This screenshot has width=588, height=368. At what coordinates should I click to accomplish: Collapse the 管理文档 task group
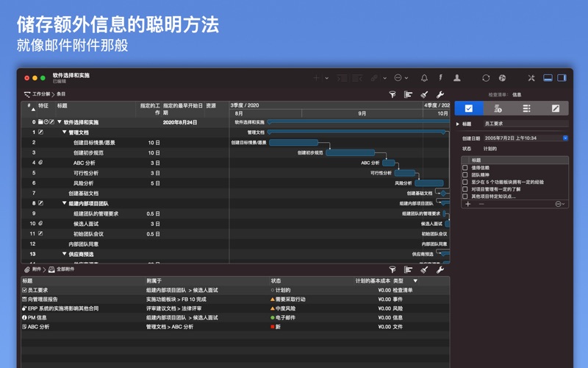pos(65,132)
